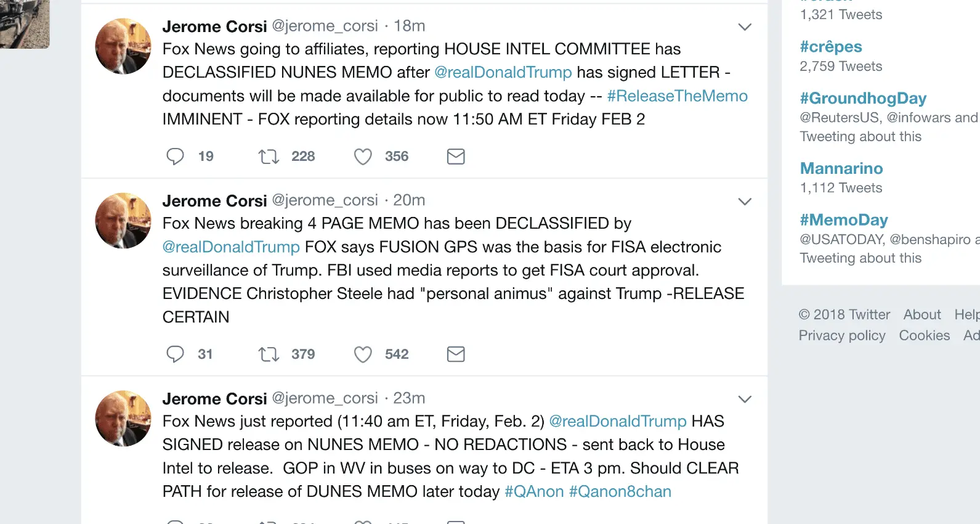Like the tweet with 542 likes
Screen dimensions: 980x524
pos(363,354)
